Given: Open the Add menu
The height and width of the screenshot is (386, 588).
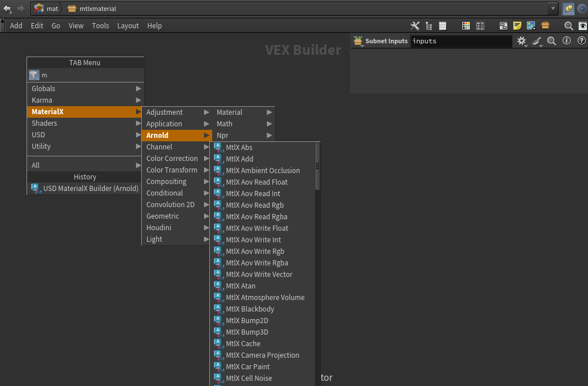Looking at the screenshot, I should coord(16,25).
